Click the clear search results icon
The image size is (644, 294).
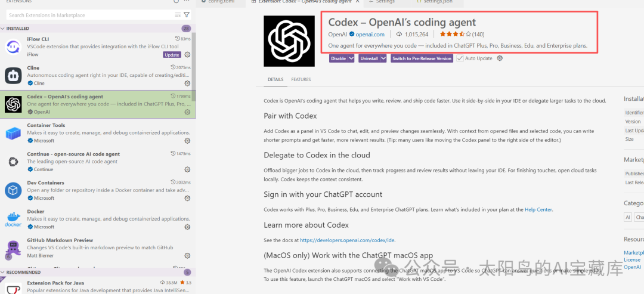click(x=178, y=15)
